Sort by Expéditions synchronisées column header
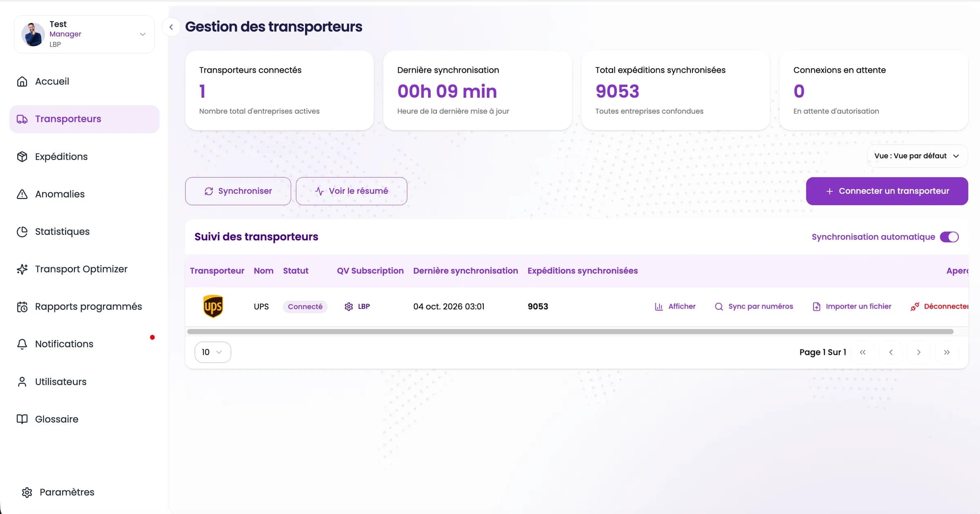 coord(582,270)
